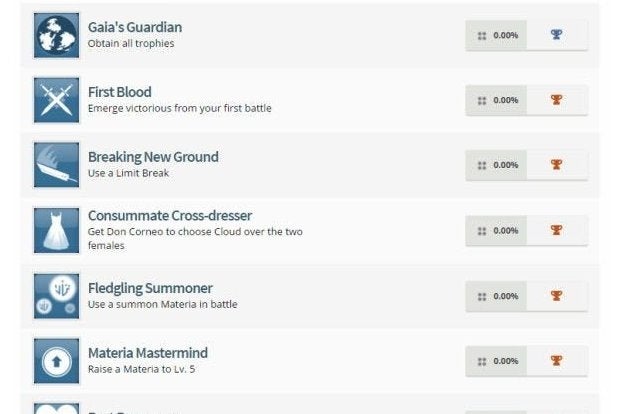Click the bronze trophy for Consummate Cross-dresser

click(x=557, y=231)
